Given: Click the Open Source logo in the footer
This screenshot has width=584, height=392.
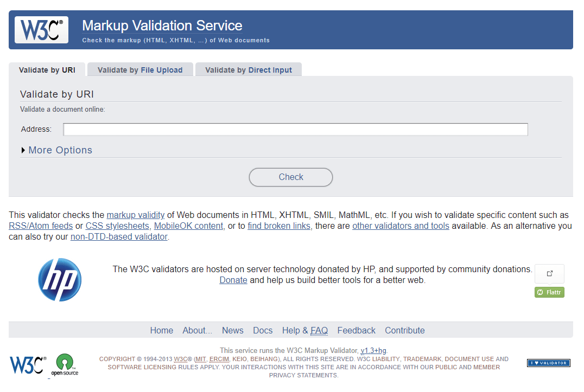Looking at the screenshot, I should point(65,365).
